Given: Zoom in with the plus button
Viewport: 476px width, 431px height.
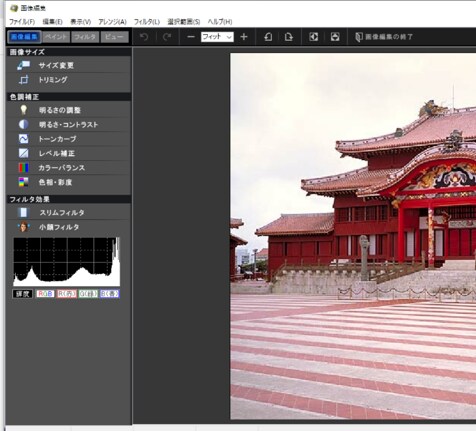Looking at the screenshot, I should [x=244, y=37].
